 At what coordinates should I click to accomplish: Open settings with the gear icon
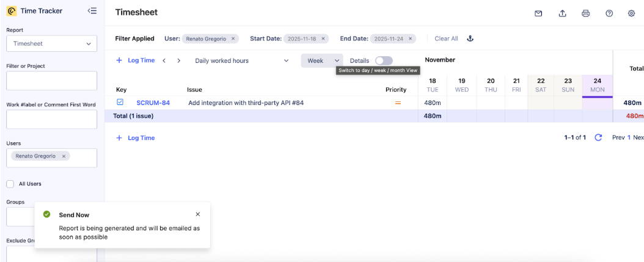click(632, 13)
